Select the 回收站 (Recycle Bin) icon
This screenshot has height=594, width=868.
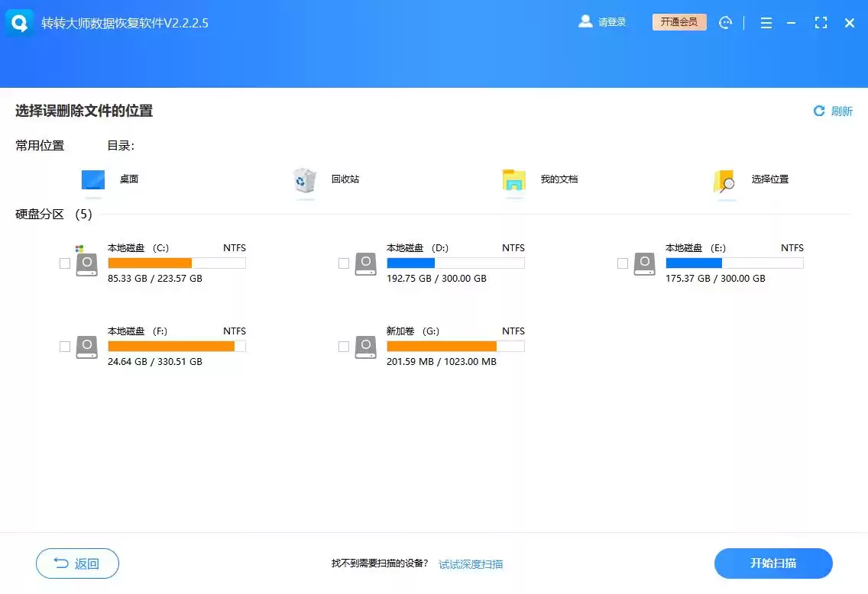click(x=304, y=181)
